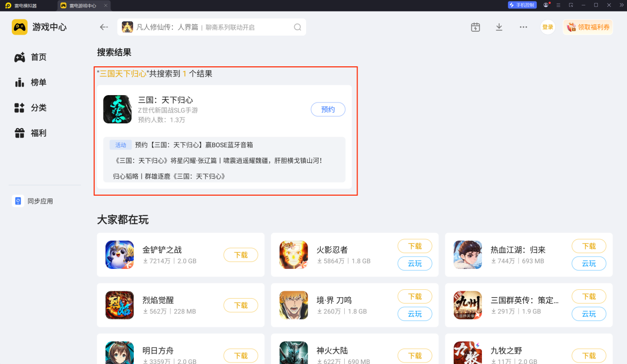Open the 归心韬略丨群雄逐鹿 news link
This screenshot has width=627, height=364.
(x=169, y=176)
